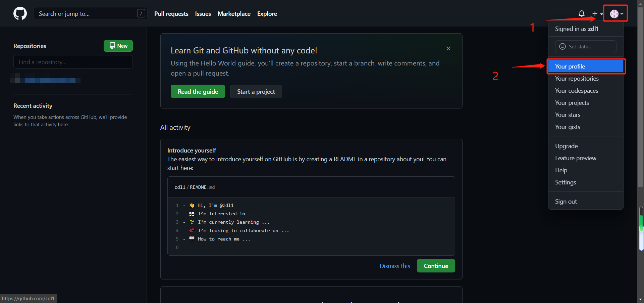Focus the Search or jump to field
This screenshot has height=303, width=644.
[91, 13]
